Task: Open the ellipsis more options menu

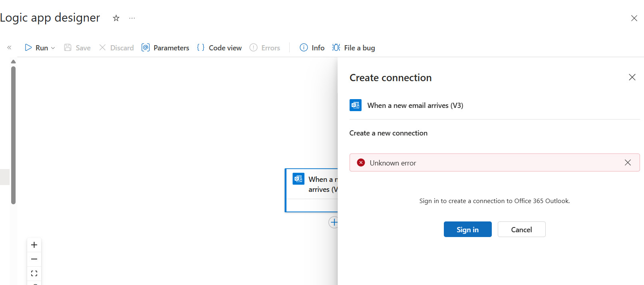Action: (132, 18)
